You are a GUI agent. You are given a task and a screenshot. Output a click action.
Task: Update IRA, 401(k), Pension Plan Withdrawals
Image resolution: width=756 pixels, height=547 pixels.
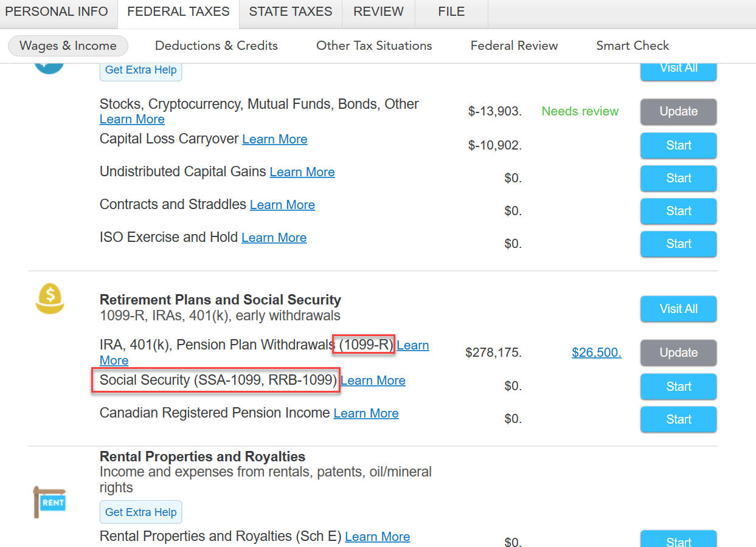pyautogui.click(x=678, y=353)
